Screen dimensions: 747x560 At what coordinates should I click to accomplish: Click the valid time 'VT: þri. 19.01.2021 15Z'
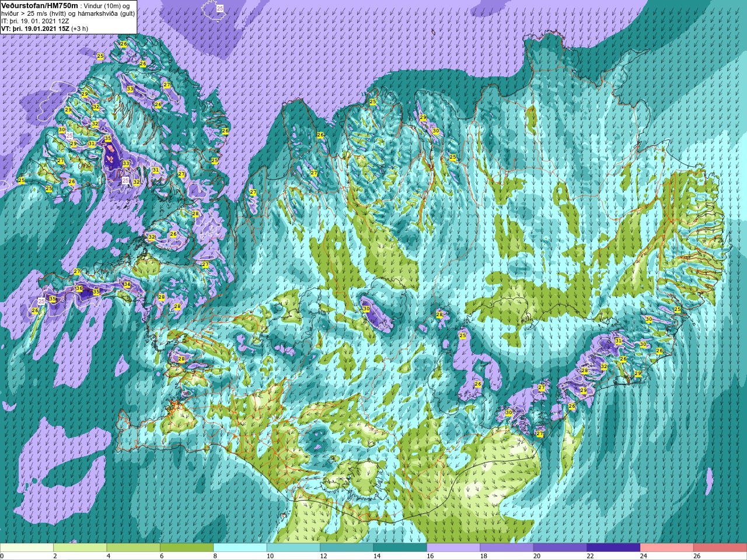point(36,29)
